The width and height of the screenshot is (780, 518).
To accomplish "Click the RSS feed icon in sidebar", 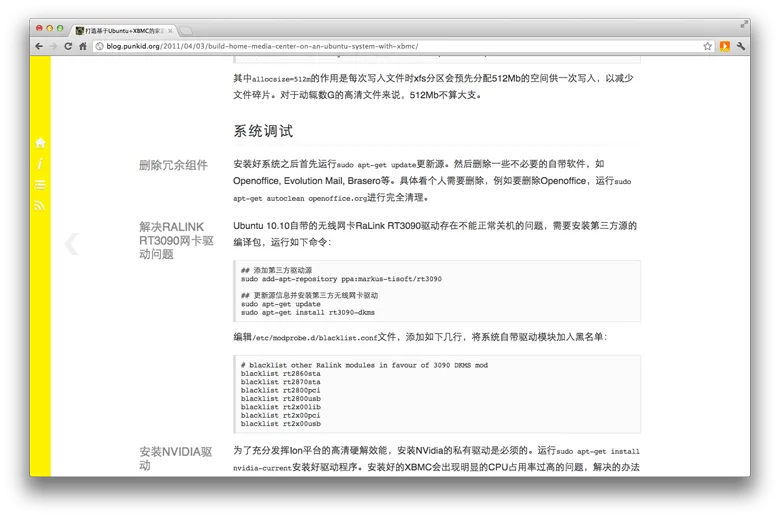I will (x=40, y=206).
